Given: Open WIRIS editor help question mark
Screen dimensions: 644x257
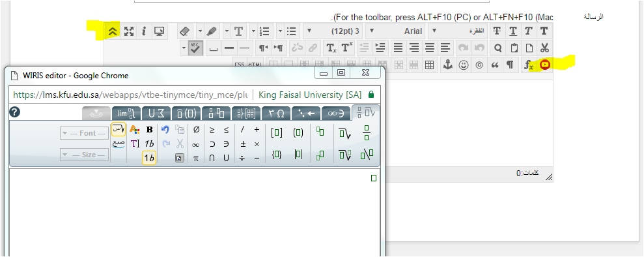Looking at the screenshot, I should [x=14, y=112].
